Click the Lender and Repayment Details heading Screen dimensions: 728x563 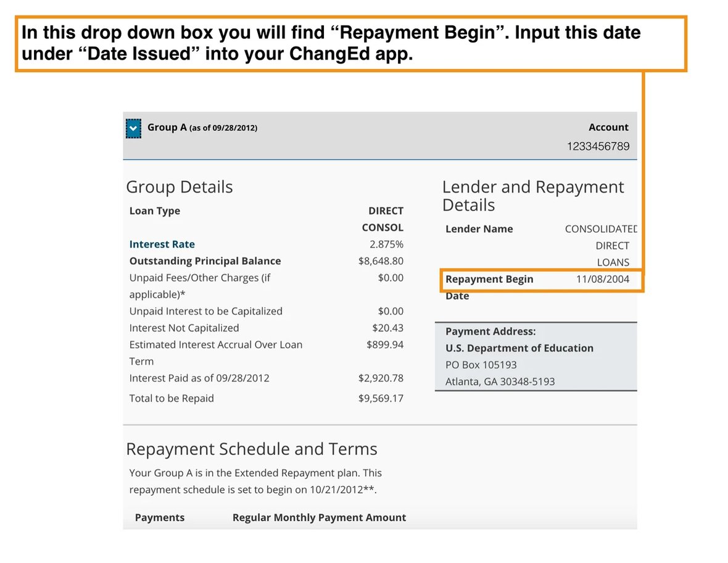tap(533, 196)
